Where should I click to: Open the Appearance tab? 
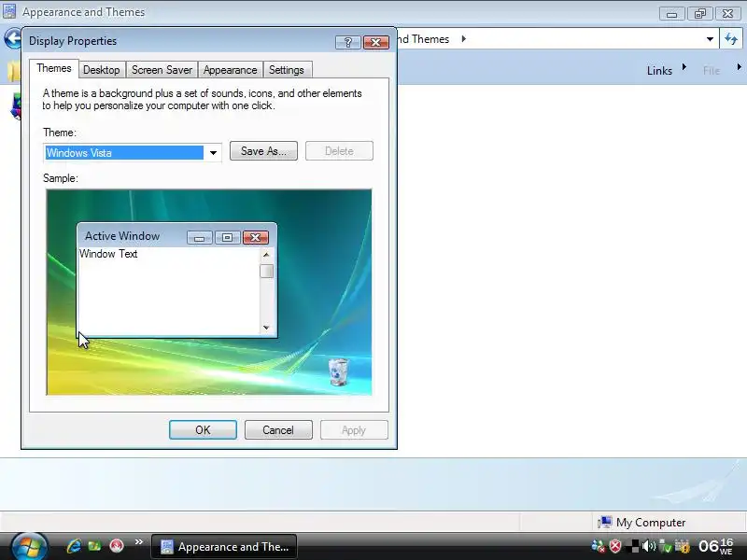[230, 69]
